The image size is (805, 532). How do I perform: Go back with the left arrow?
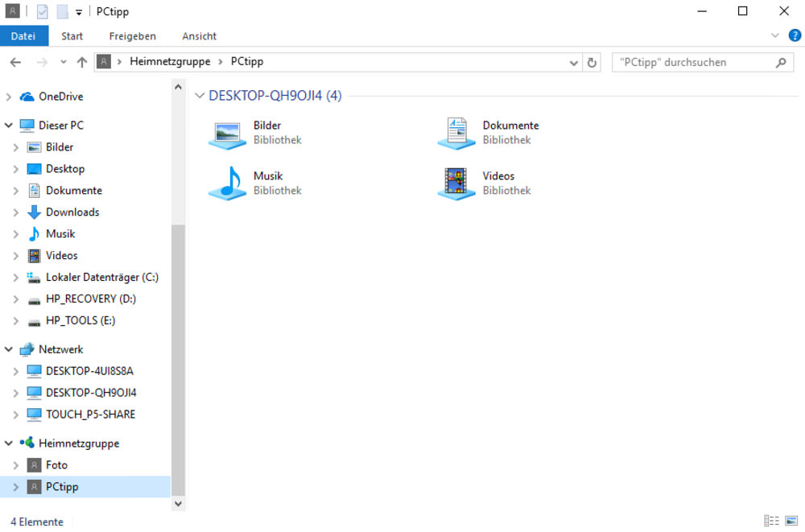[15, 63]
